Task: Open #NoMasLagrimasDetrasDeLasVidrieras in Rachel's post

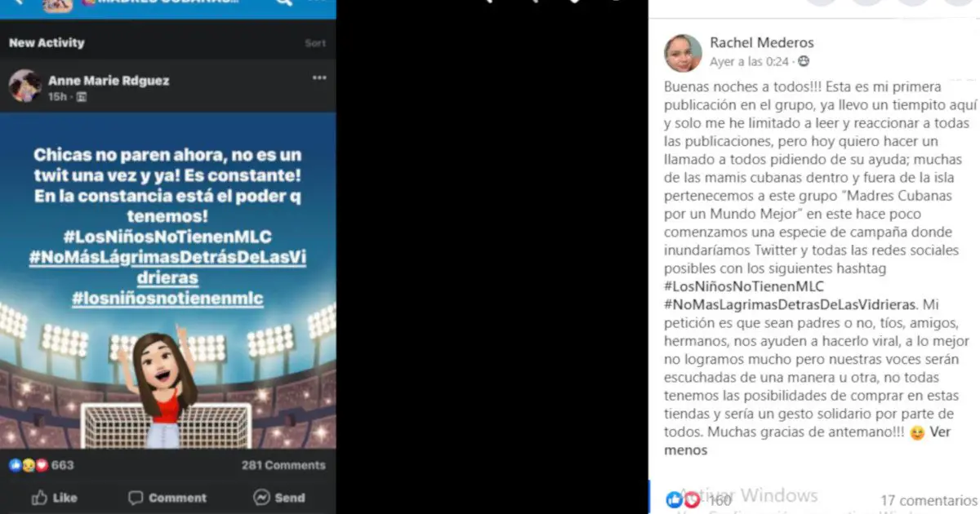Action: [x=791, y=304]
